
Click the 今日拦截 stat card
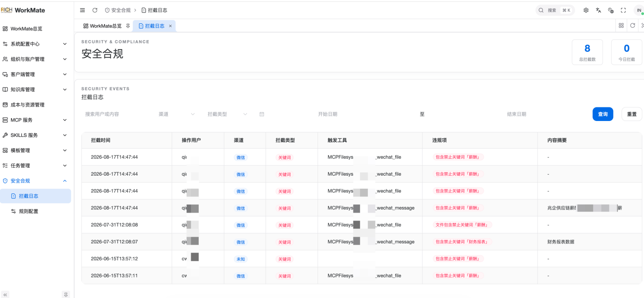coord(627,52)
